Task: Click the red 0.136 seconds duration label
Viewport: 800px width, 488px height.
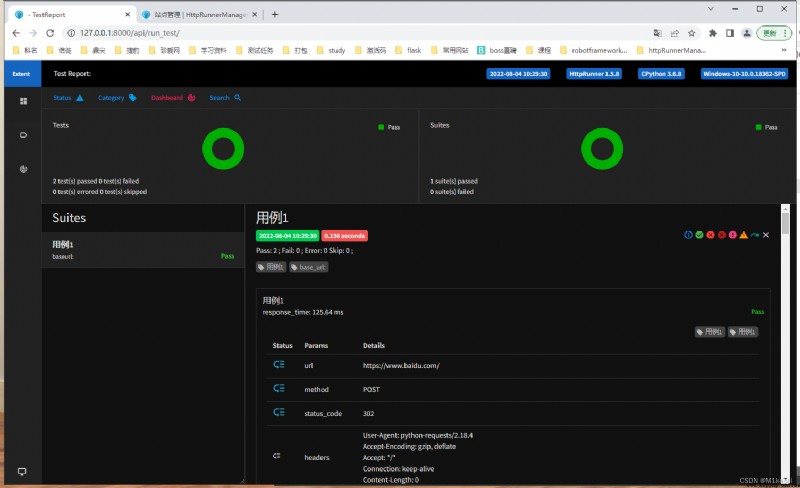Action: click(x=344, y=236)
